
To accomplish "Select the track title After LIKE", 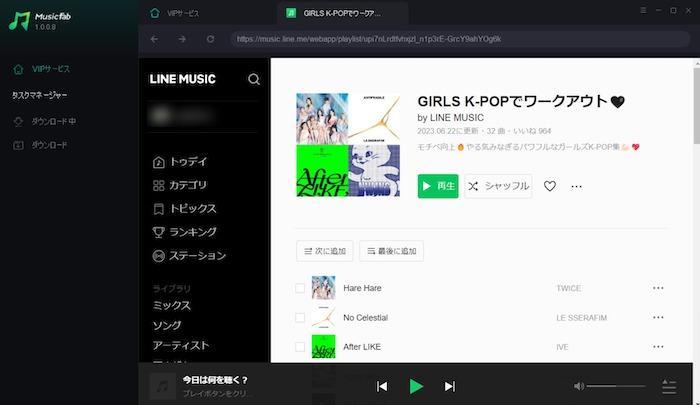I will click(362, 347).
